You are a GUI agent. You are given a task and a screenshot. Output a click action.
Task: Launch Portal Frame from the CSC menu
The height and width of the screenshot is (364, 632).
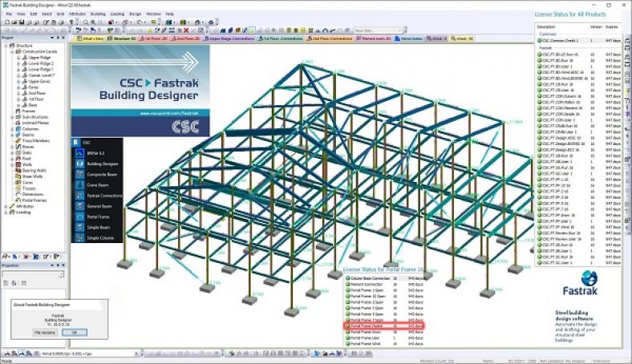(98, 216)
